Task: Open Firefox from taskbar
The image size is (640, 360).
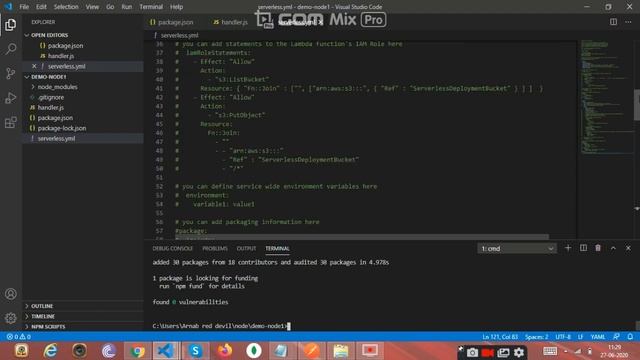Action: 224,351
